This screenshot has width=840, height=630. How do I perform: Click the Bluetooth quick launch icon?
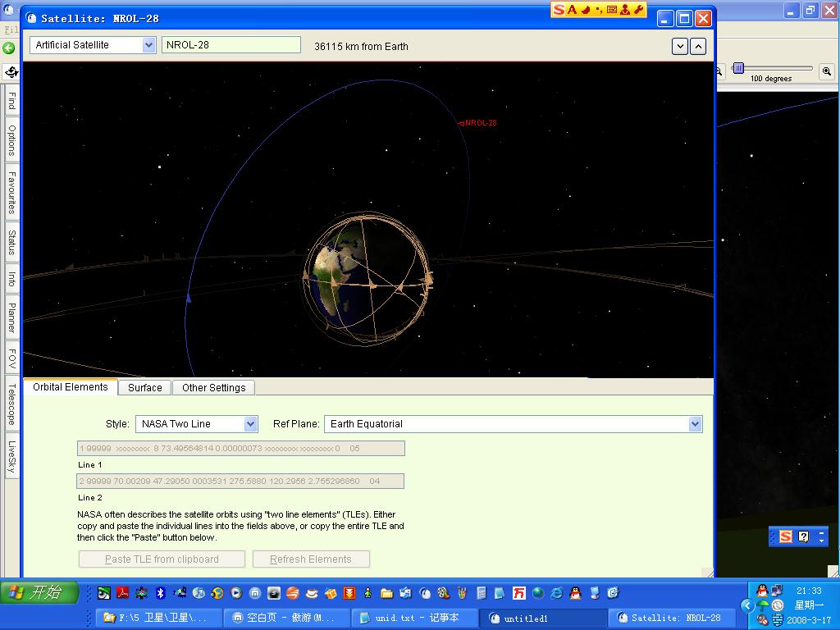click(160, 593)
